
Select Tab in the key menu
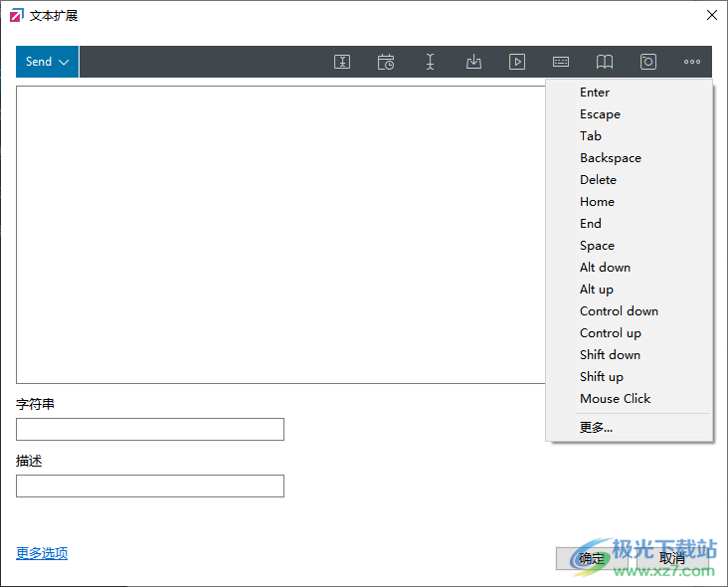(x=630, y=135)
